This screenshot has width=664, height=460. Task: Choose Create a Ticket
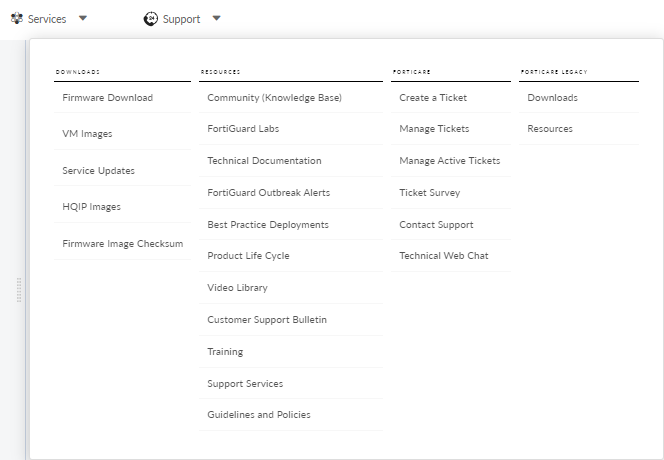433,98
